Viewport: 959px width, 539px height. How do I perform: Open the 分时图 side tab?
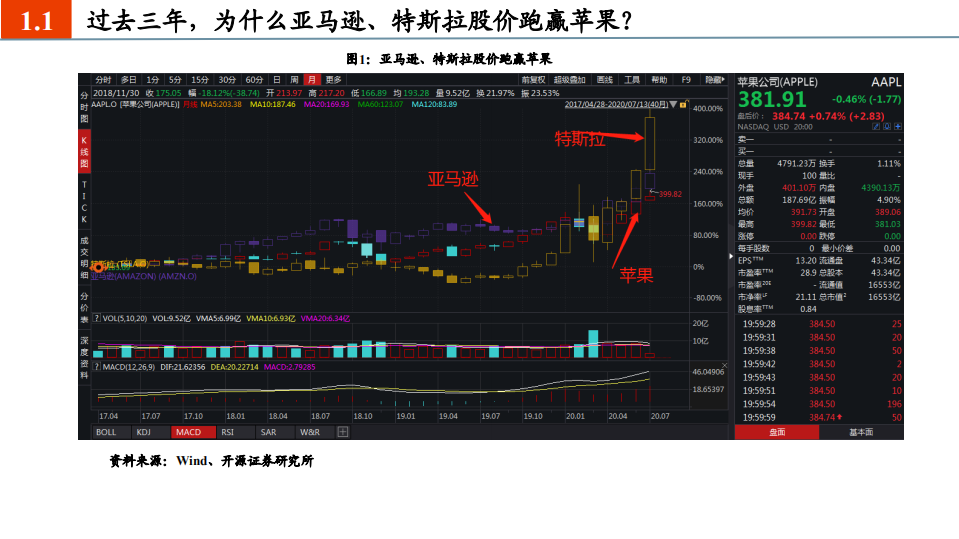coord(84,107)
